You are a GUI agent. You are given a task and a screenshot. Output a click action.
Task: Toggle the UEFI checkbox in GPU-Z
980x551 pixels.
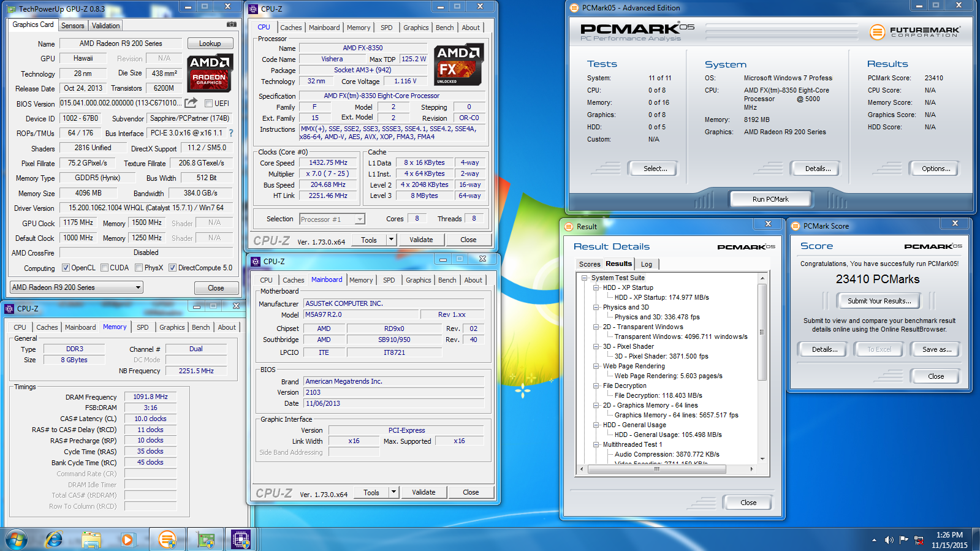coord(208,103)
